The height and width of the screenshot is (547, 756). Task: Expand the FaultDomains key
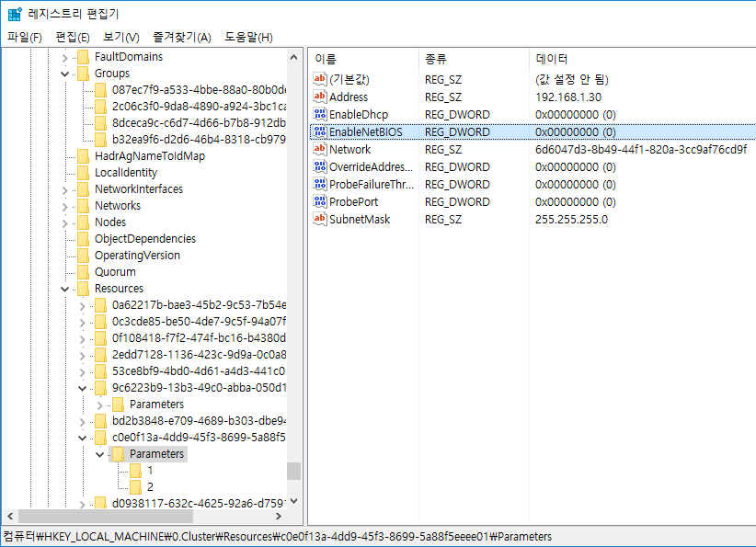pyautogui.click(x=64, y=58)
